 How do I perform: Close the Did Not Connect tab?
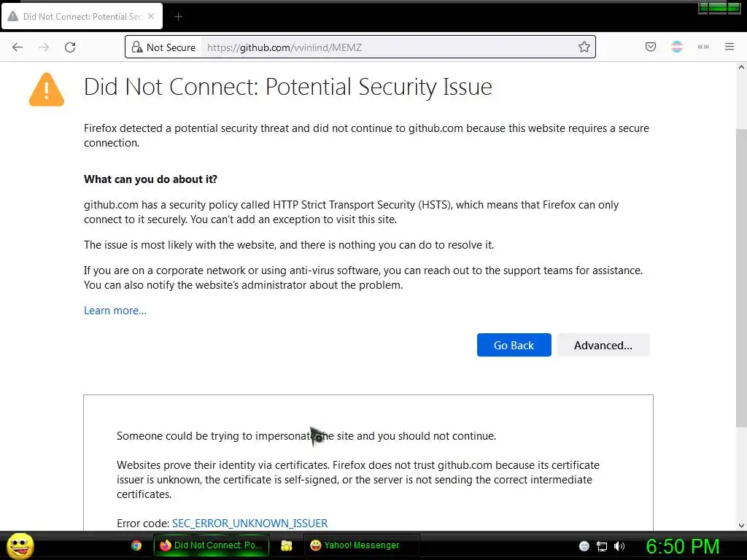(151, 16)
